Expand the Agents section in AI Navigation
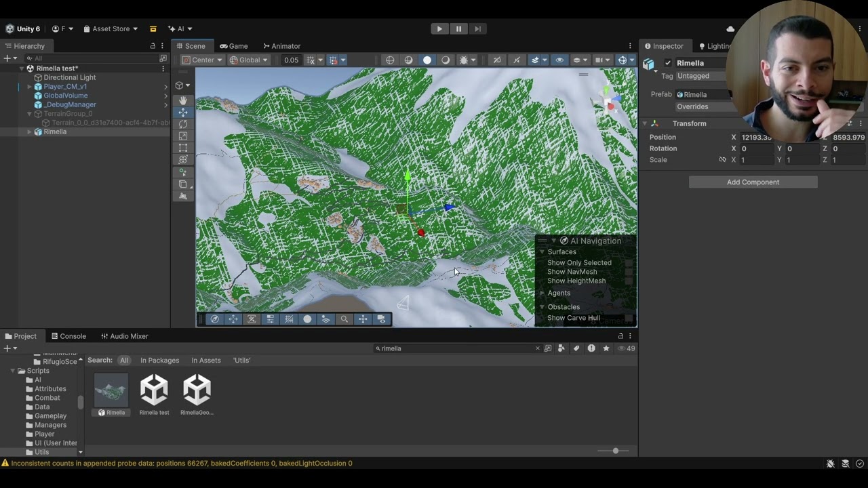Image resolution: width=868 pixels, height=488 pixels. coord(542,293)
